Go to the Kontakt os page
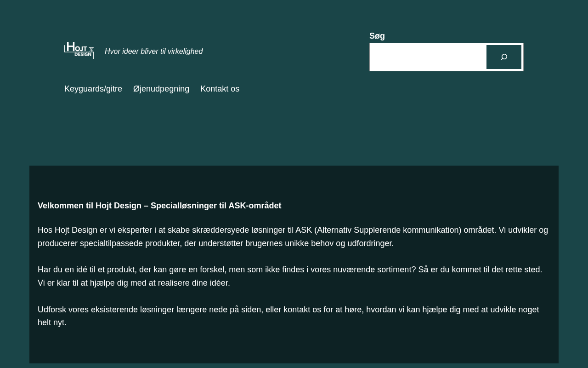This screenshot has height=368, width=588. pyautogui.click(x=220, y=89)
